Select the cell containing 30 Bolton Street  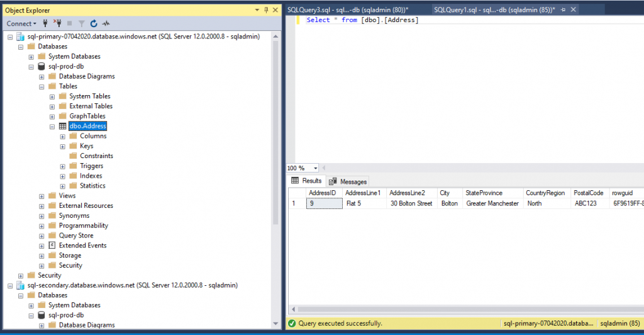point(411,203)
